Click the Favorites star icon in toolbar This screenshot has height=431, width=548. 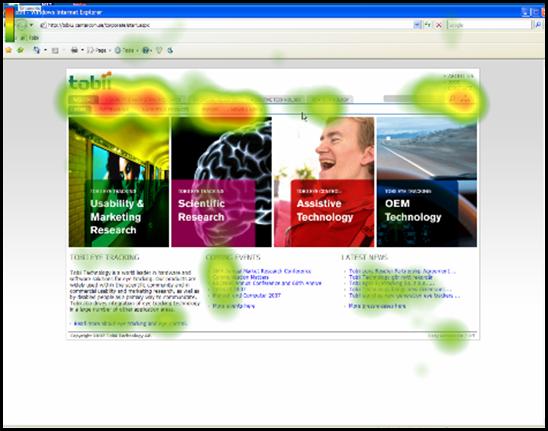click(x=8, y=50)
